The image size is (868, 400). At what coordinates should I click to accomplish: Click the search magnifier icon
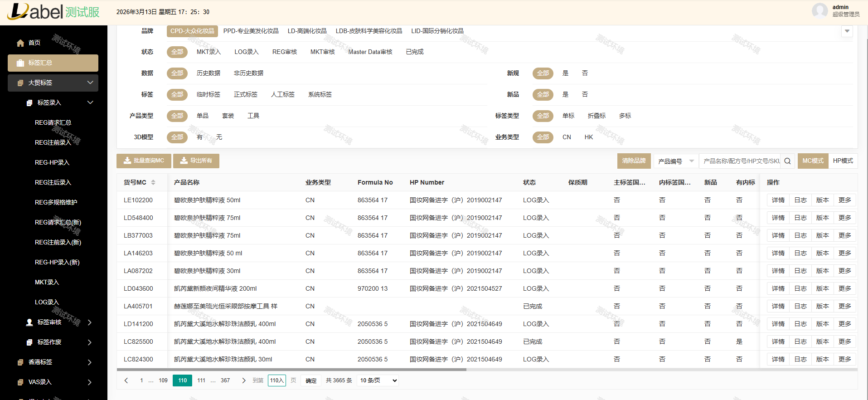point(787,161)
